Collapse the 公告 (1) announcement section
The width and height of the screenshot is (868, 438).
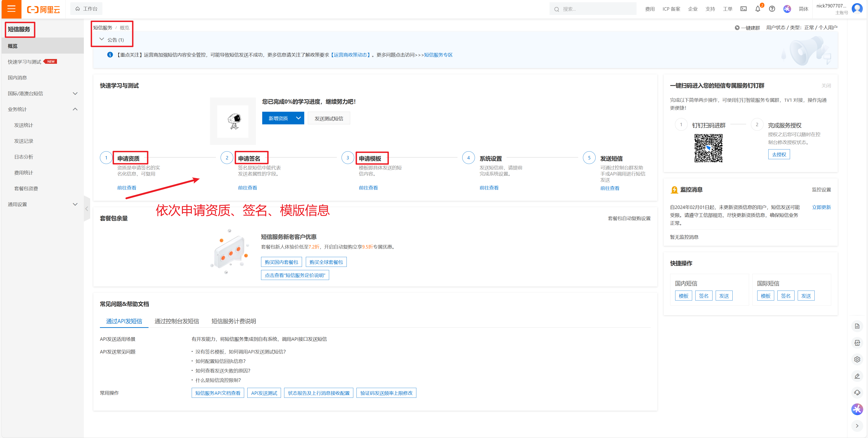[102, 39]
